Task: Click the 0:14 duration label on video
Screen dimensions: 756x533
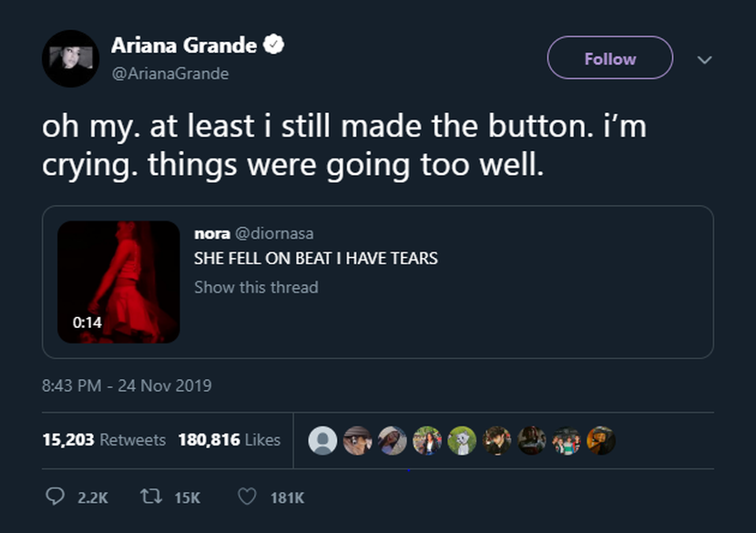Action: (87, 322)
